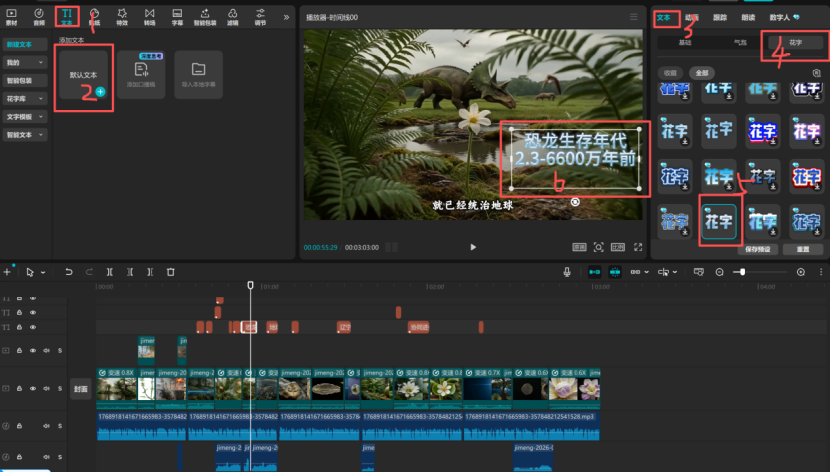This screenshot has width=831, height=472.
Task: Add 默认文本 with the plus button
Action: click(100, 91)
